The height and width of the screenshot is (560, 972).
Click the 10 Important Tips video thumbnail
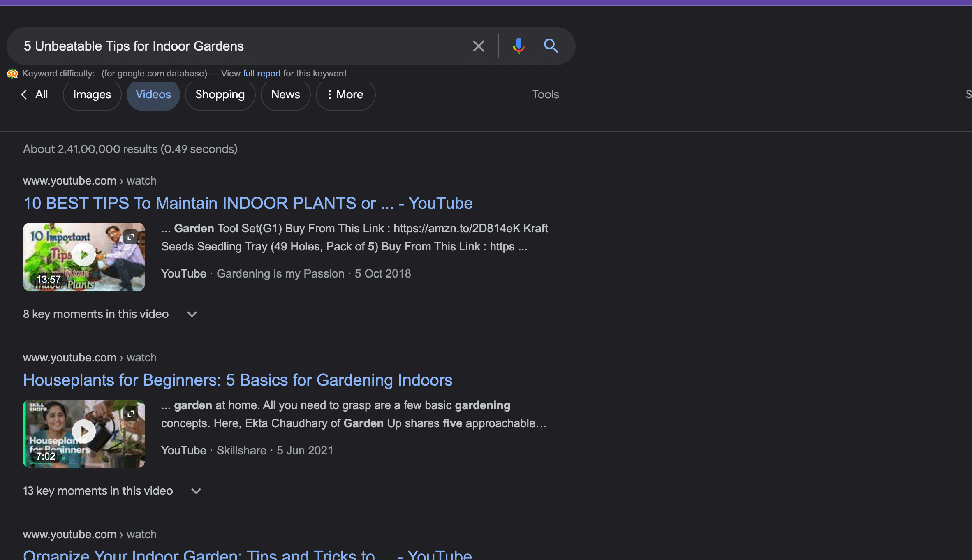(84, 257)
